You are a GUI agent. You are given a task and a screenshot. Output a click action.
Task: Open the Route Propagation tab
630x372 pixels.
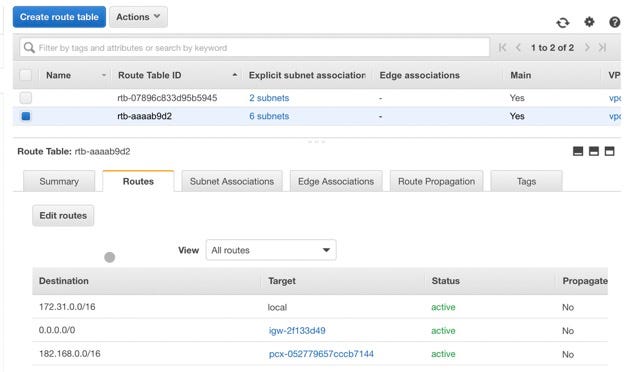click(x=436, y=181)
